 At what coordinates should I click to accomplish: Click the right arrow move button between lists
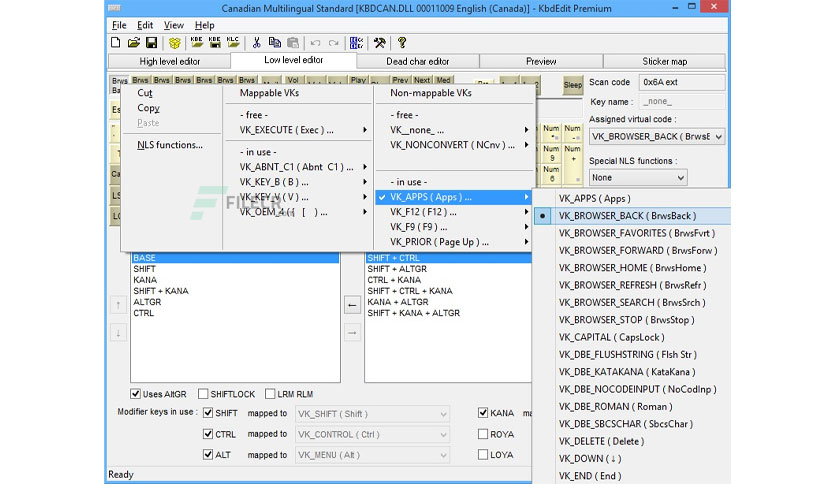[x=352, y=333]
